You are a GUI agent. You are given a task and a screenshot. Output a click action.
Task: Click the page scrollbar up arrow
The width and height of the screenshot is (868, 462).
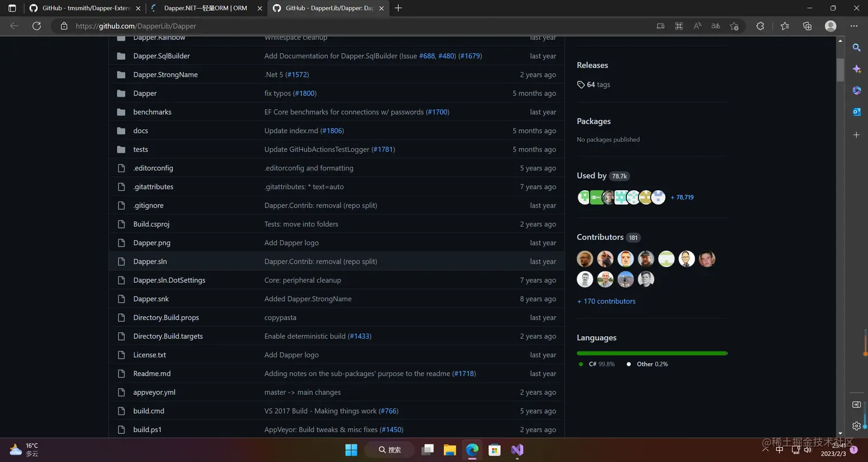tap(840, 41)
